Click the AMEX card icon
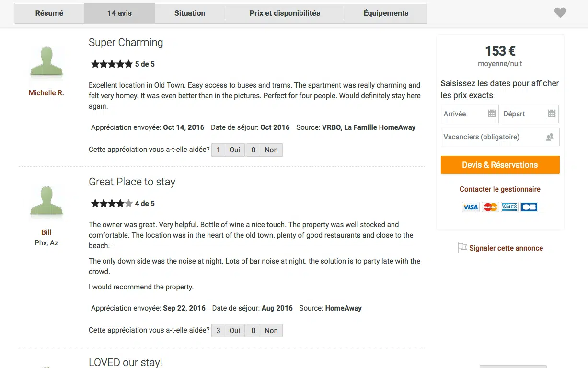Screen dimensions: 588x368 [509, 207]
